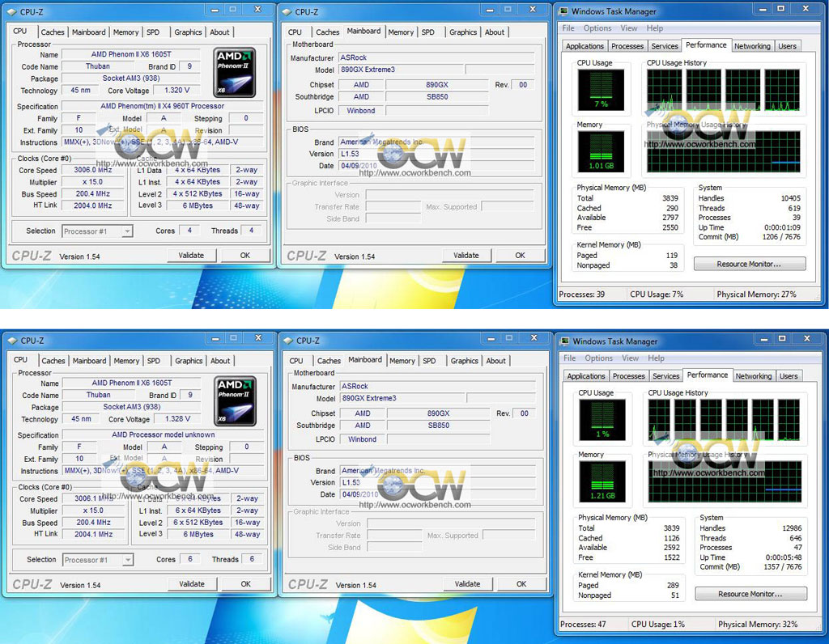Click the HT Link value '2004.1 MHz'

pos(94,534)
